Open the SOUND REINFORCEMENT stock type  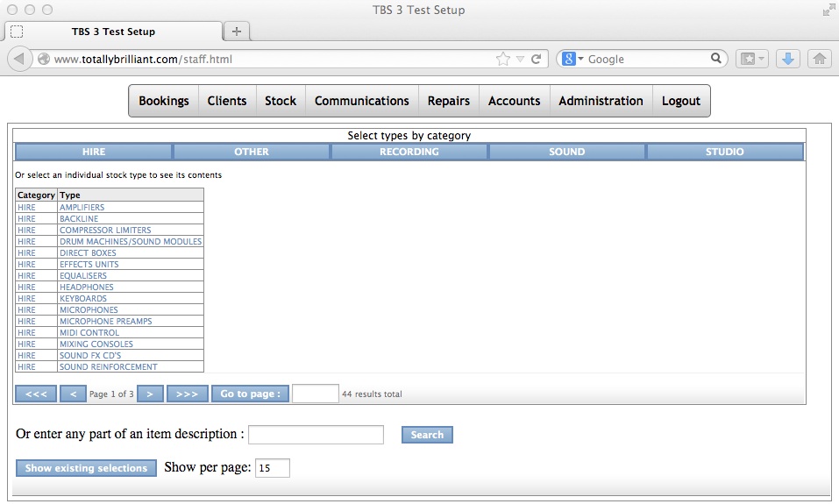pos(108,366)
